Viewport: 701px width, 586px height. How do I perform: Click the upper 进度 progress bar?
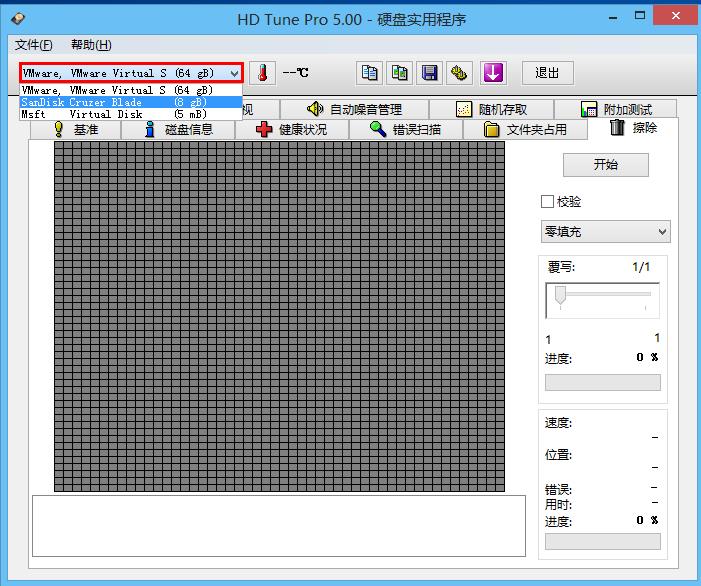[603, 383]
